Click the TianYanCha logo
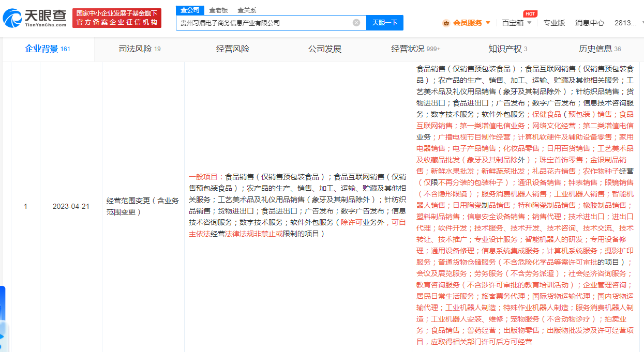This screenshot has height=352, width=644. pos(35,19)
